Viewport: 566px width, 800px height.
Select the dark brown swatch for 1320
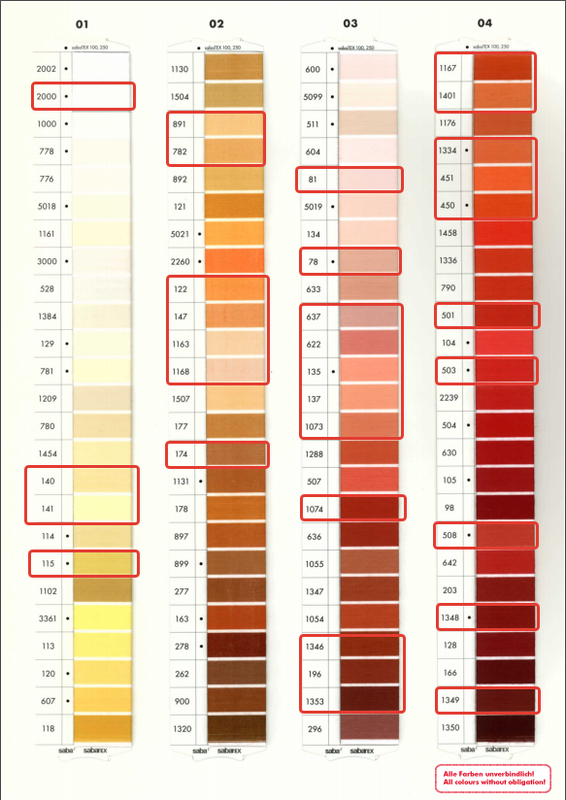(x=237, y=729)
